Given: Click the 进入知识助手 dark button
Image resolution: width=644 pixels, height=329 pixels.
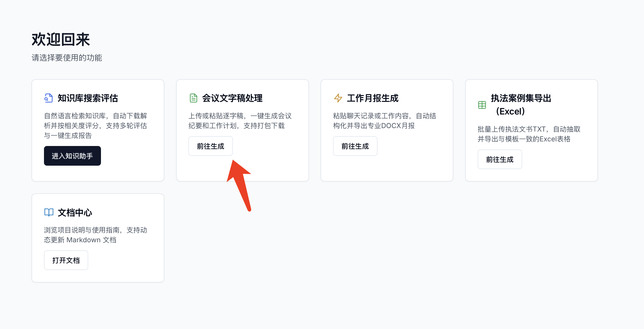Looking at the screenshot, I should [72, 156].
